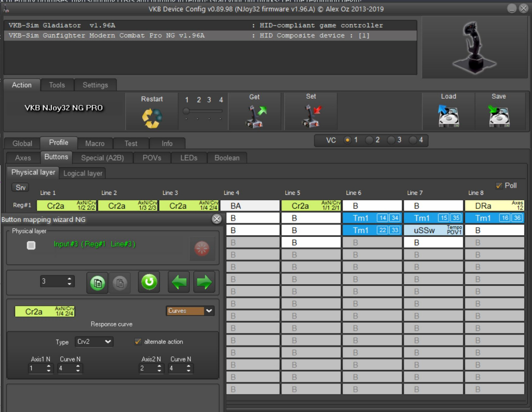Click the Tm1 16 36 cell
This screenshot has width=532, height=412.
click(495, 218)
